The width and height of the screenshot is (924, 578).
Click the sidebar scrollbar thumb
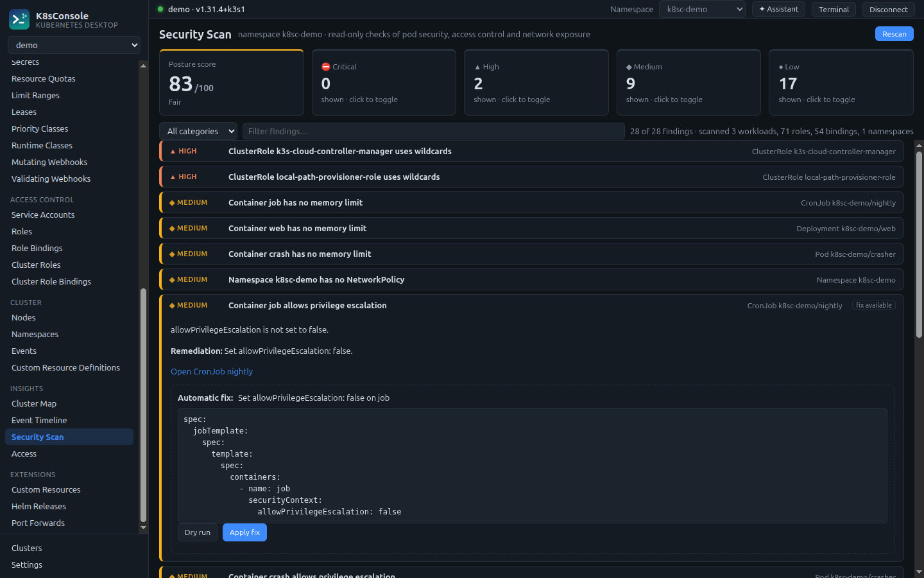pos(143,405)
